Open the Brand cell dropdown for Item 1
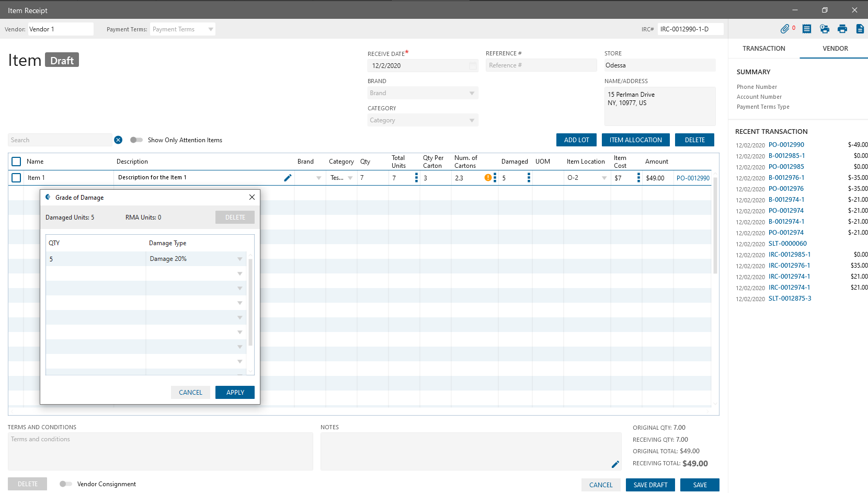This screenshot has width=868, height=493. tap(318, 178)
